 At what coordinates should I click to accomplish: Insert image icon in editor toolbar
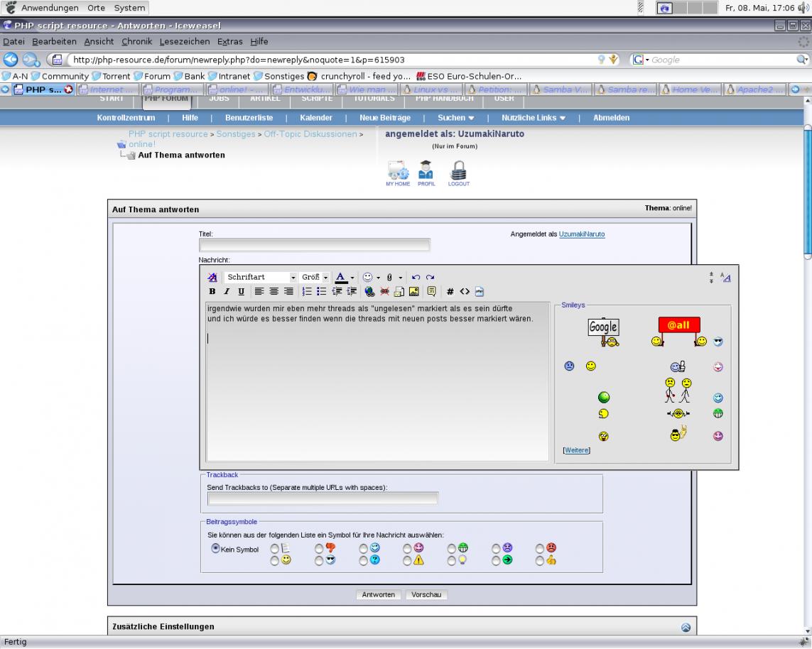point(413,291)
